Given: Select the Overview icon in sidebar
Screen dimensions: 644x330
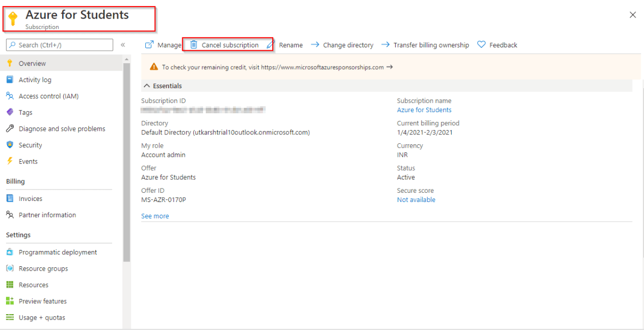Looking at the screenshot, I should click(x=10, y=63).
